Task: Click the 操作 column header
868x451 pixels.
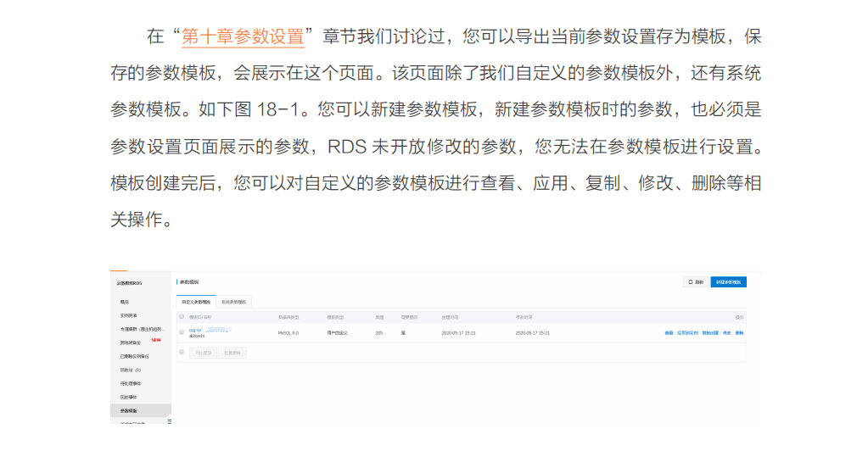Action: tap(740, 318)
